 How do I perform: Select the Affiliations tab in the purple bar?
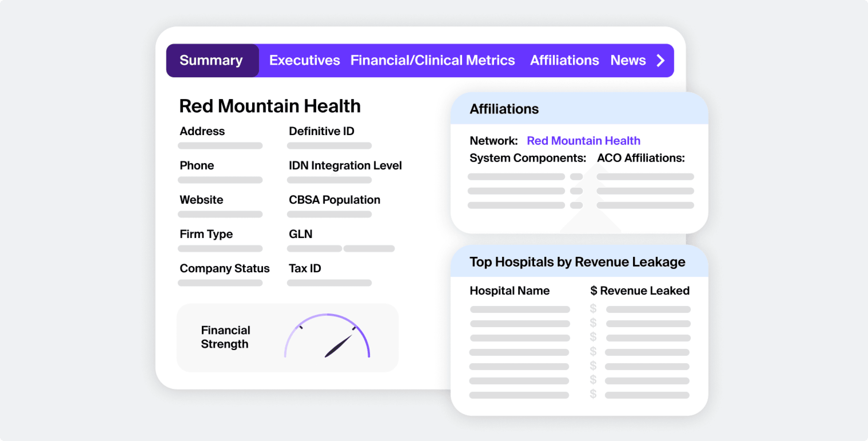click(564, 61)
